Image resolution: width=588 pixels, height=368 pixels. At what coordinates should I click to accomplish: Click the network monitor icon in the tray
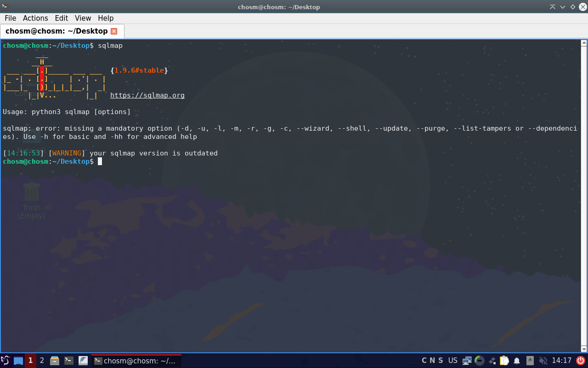click(467, 361)
